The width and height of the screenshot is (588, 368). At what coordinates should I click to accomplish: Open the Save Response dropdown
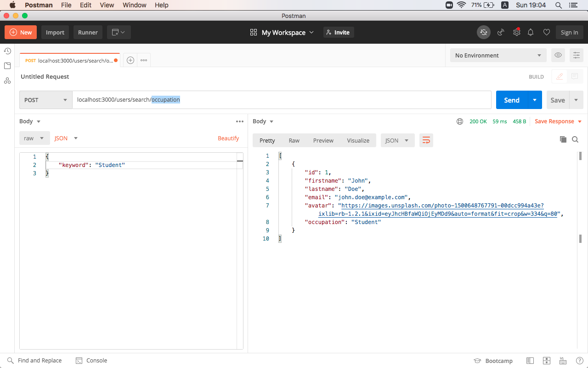(x=558, y=121)
